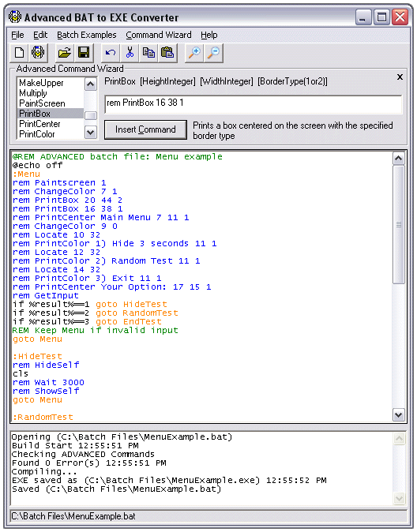Click the Build EXE compile icon
The image size is (417, 532).
tap(38, 53)
